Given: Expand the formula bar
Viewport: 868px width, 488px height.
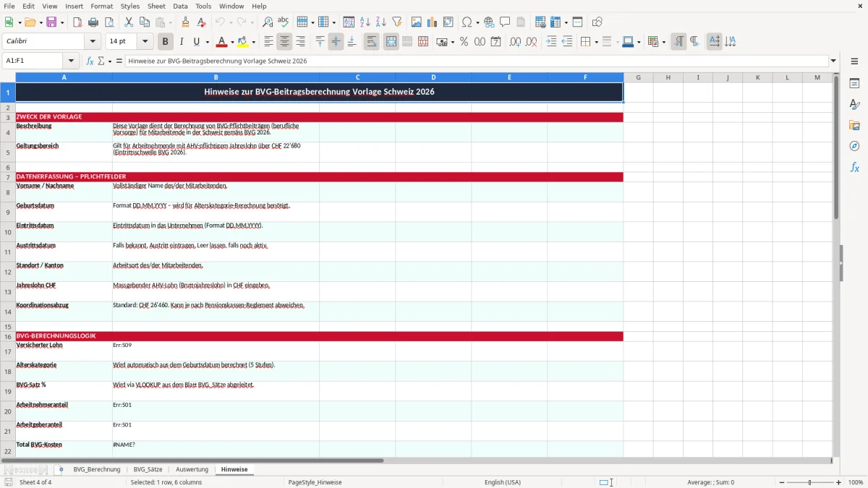Looking at the screenshot, I should (x=833, y=61).
